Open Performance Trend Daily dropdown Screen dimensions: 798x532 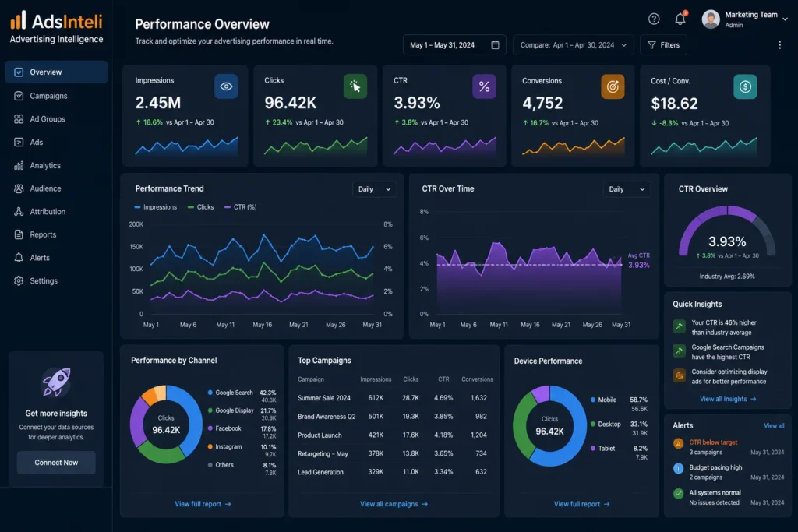point(375,189)
